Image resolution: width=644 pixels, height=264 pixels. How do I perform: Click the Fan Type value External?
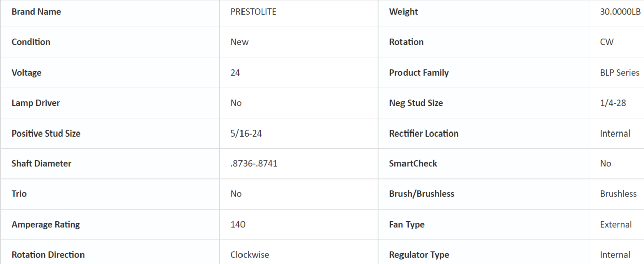pyautogui.click(x=616, y=224)
